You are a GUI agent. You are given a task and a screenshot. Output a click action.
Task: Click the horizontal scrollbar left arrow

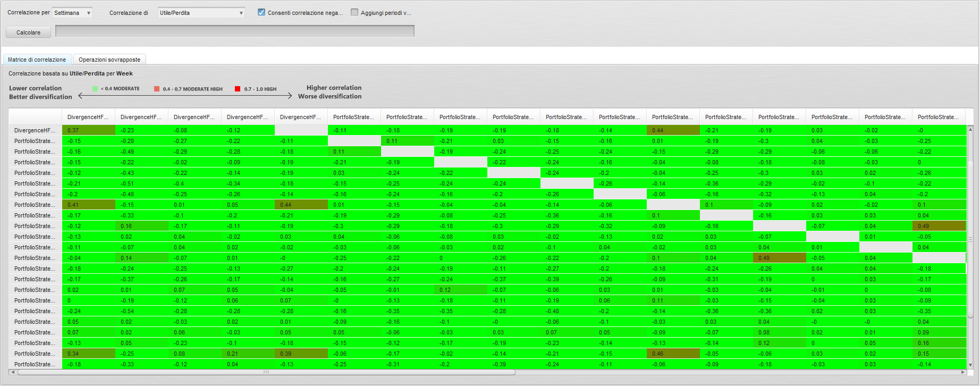[x=13, y=372]
